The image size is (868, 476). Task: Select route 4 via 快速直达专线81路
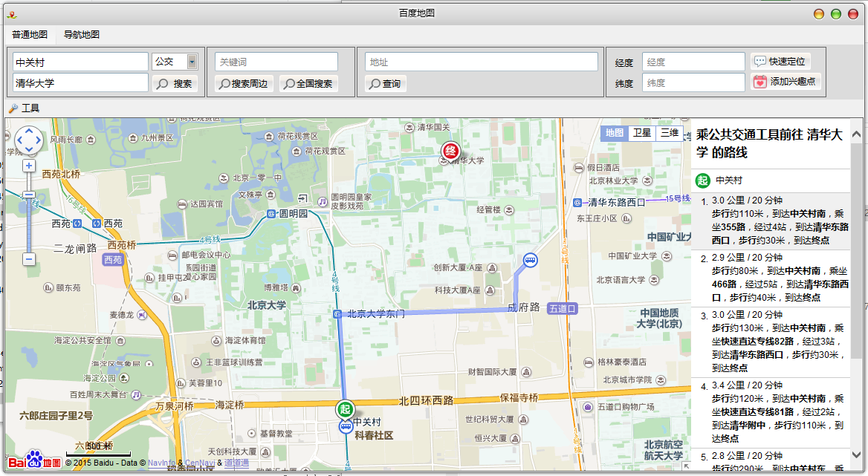click(770, 412)
